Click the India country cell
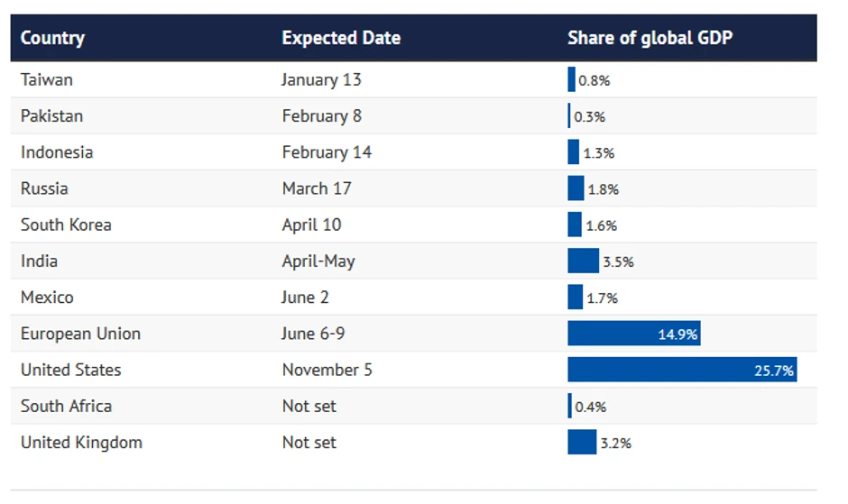 [39, 261]
